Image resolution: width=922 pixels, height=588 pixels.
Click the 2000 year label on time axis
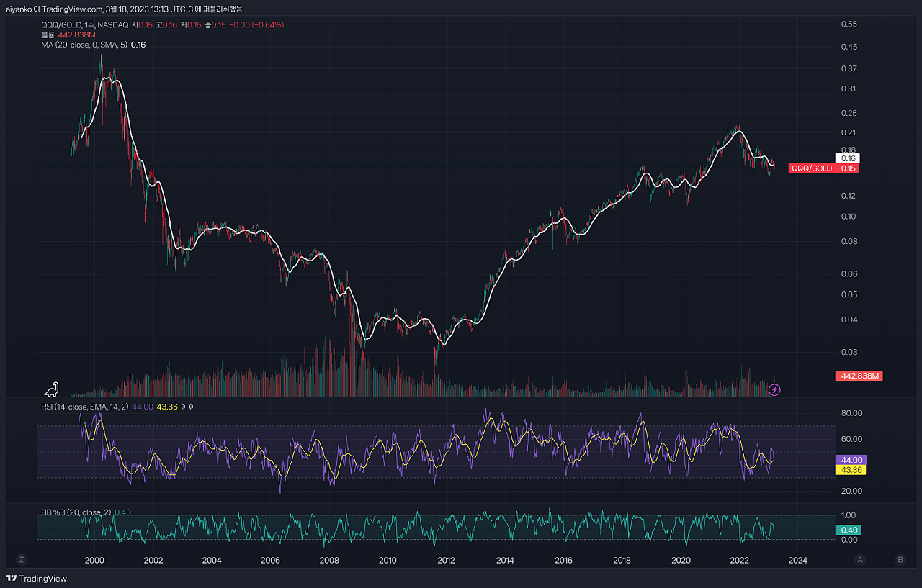(94, 560)
